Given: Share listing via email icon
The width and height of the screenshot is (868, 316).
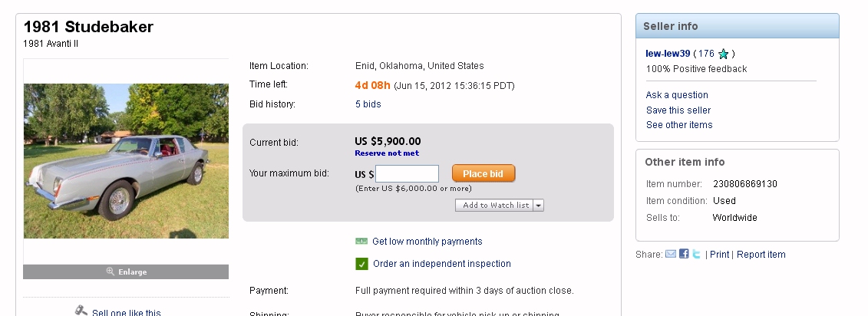Looking at the screenshot, I should (670, 254).
